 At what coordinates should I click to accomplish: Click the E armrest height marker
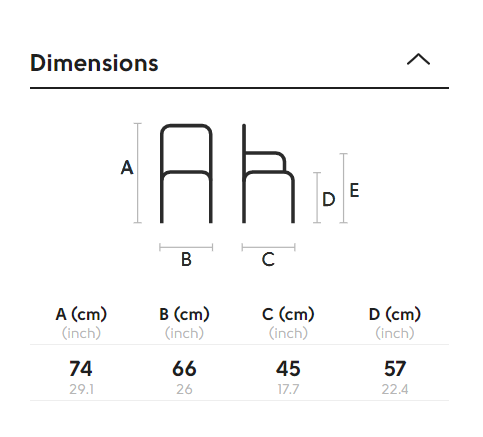click(354, 190)
